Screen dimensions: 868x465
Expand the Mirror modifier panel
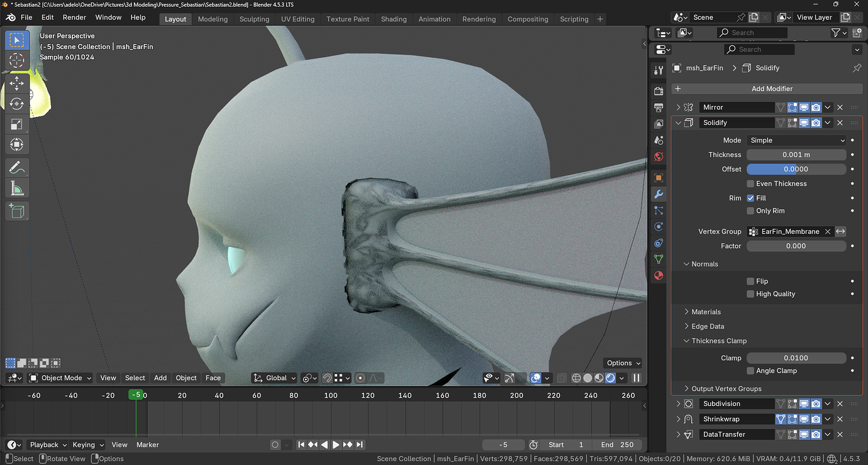678,107
